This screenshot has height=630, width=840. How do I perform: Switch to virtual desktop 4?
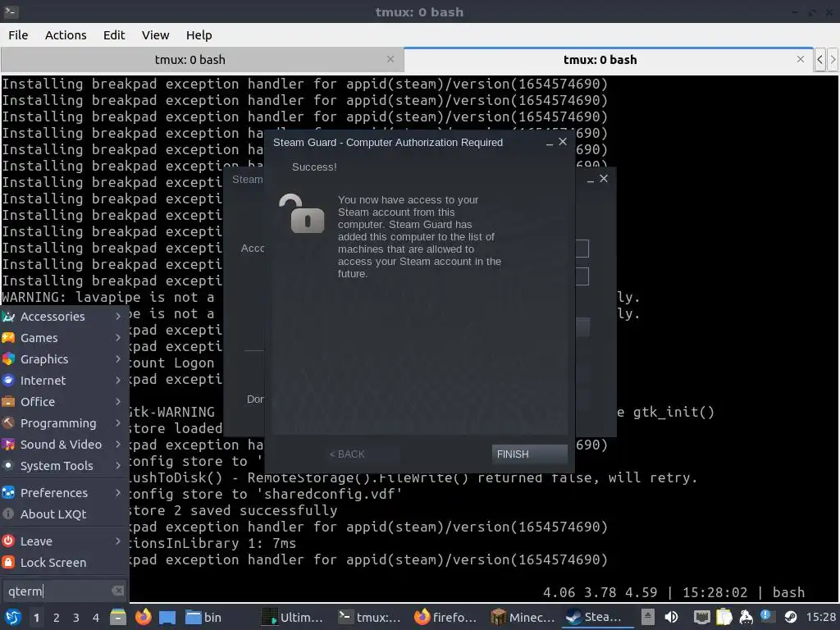coord(96,618)
